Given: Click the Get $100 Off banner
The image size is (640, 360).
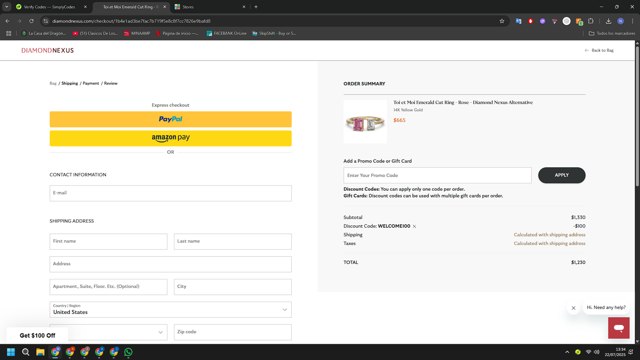Looking at the screenshot, I should pos(37,336).
